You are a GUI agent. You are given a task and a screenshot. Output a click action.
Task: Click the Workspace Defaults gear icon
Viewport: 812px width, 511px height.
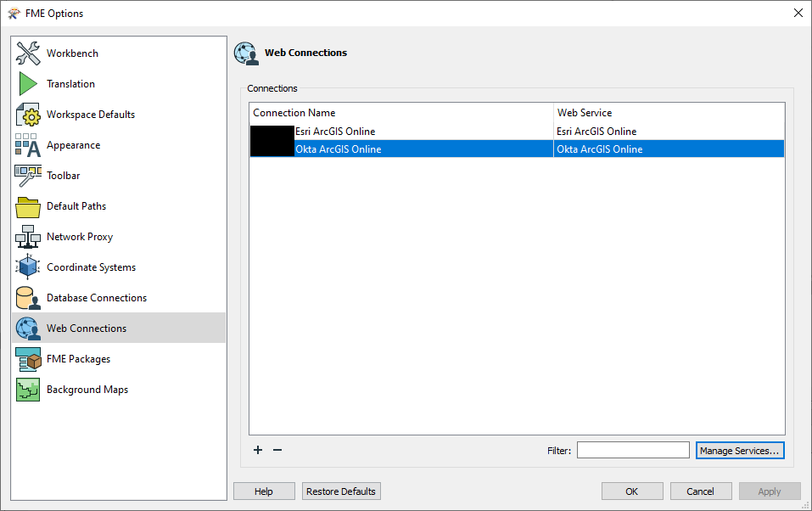(28, 115)
